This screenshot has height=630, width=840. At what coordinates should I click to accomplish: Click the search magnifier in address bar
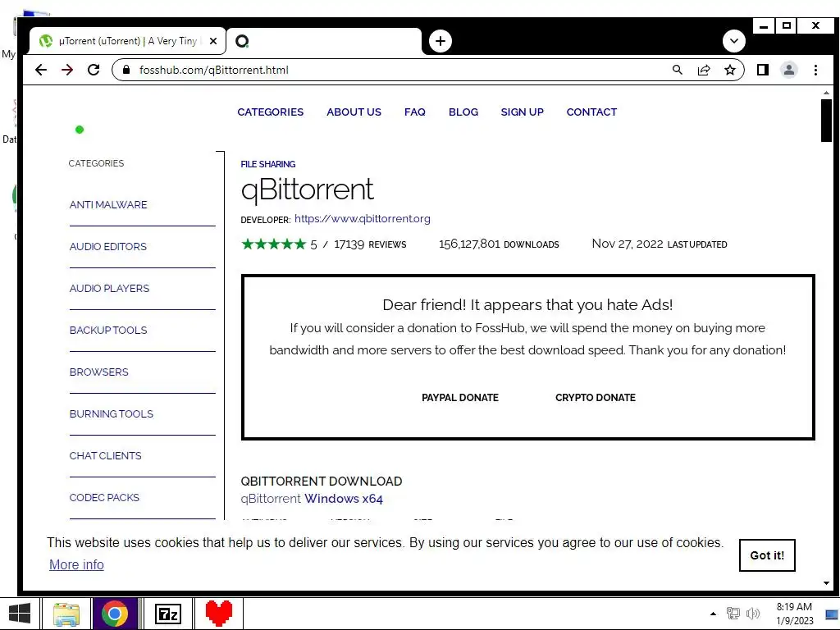(677, 70)
